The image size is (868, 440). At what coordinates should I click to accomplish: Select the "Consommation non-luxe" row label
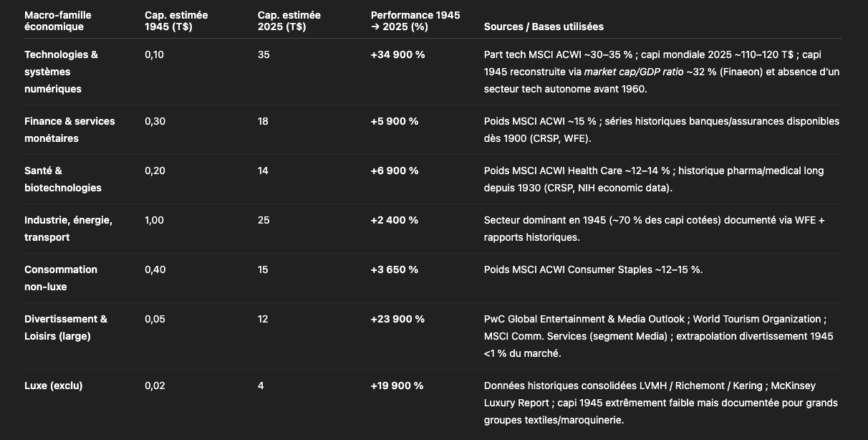(61, 278)
